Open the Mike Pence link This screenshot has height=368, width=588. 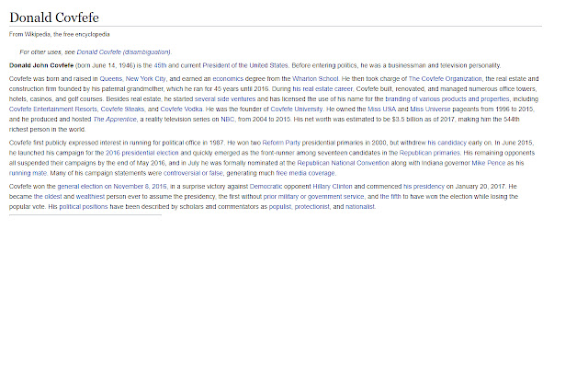[489, 164]
